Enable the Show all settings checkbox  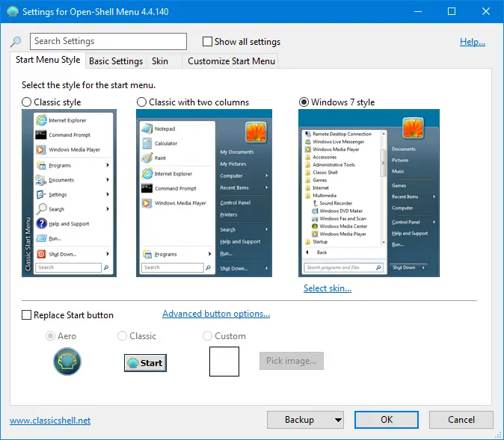(x=208, y=42)
